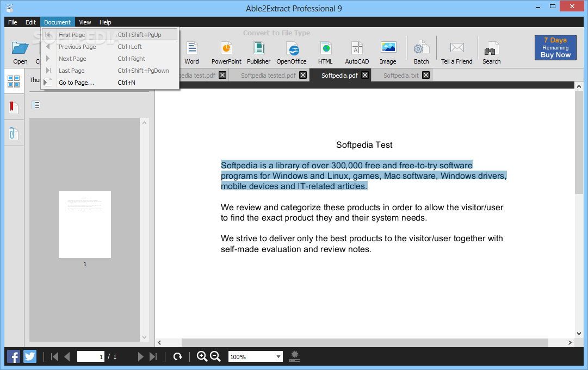Click thumbnail panel scroll down arrow

click(144, 337)
